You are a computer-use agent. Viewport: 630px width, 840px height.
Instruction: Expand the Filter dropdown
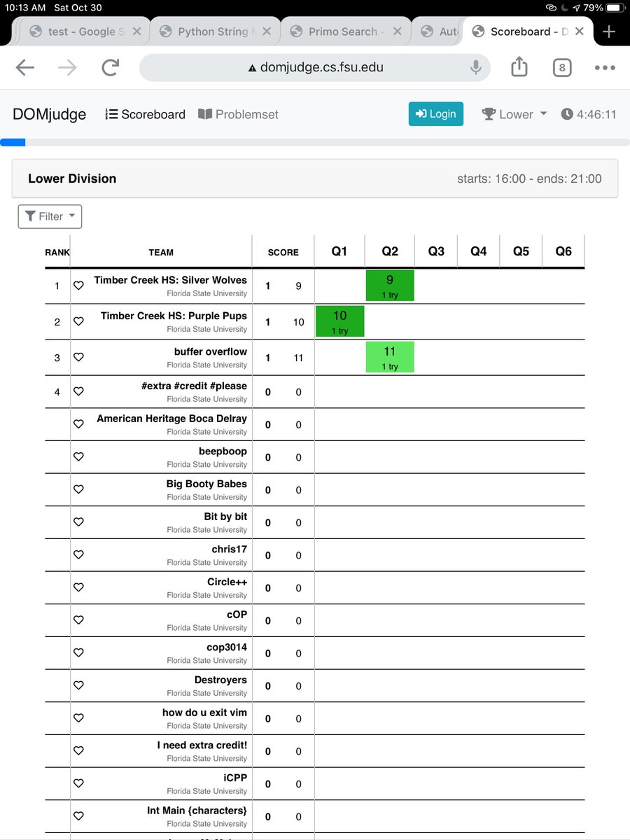50,216
